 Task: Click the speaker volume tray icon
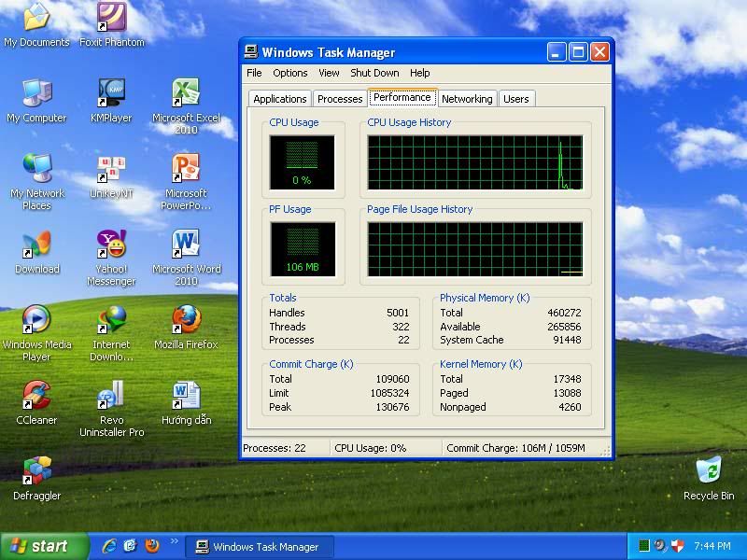(x=660, y=546)
